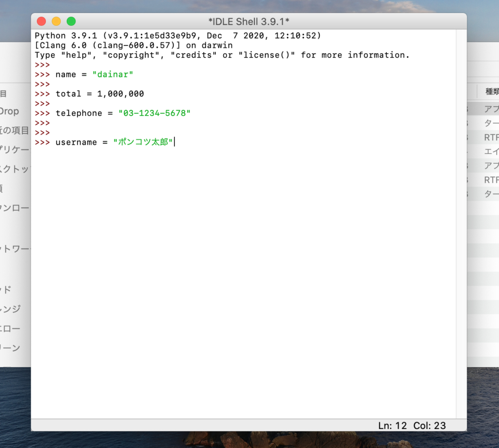The height and width of the screenshot is (448, 499).
Task: Click the value 1,000,000
Action: [x=121, y=94]
